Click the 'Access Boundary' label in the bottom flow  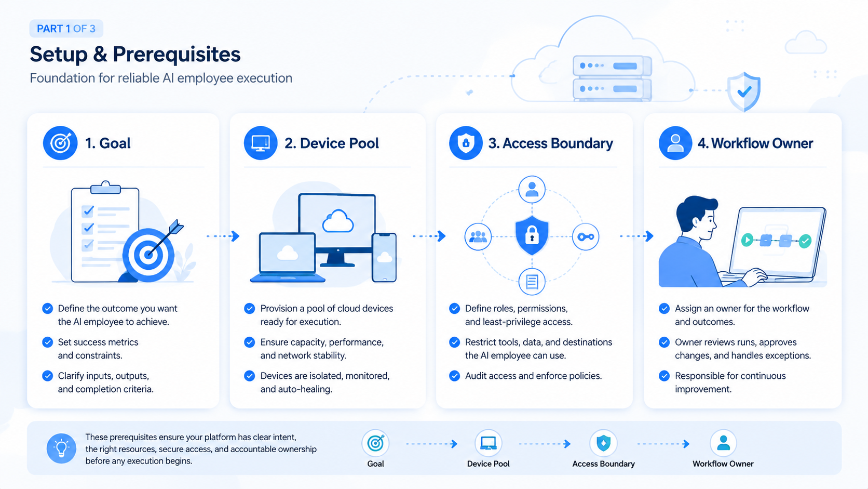[x=603, y=464]
